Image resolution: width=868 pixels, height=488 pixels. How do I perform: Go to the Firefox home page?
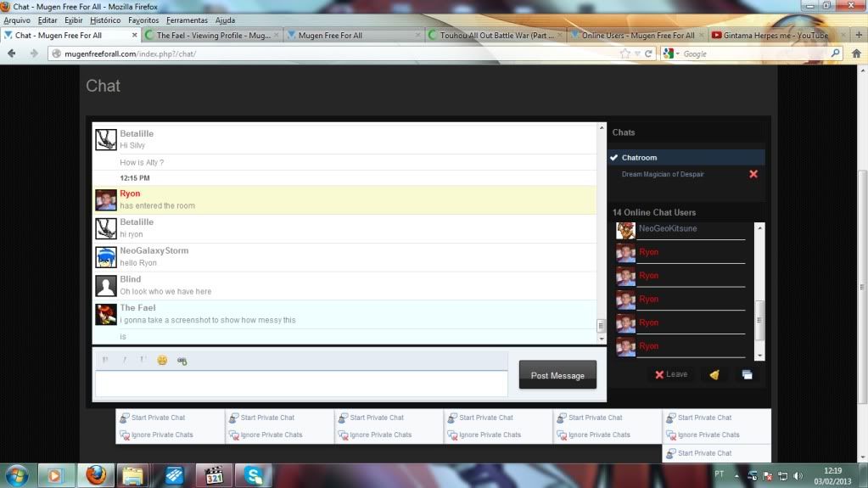pos(856,53)
